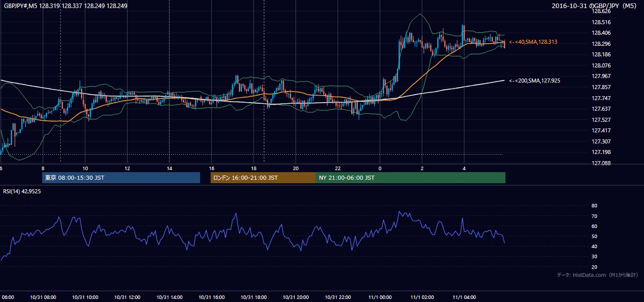Image resolution: width=644 pixels, height=302 pixels.
Task: Click price axis value 128.296
Action: 602,44
